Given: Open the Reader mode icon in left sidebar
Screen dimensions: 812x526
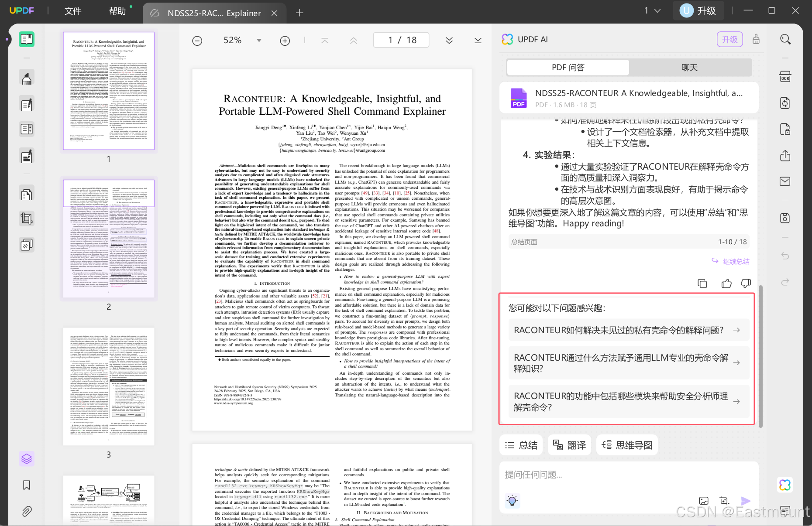Looking at the screenshot, I should [x=27, y=39].
